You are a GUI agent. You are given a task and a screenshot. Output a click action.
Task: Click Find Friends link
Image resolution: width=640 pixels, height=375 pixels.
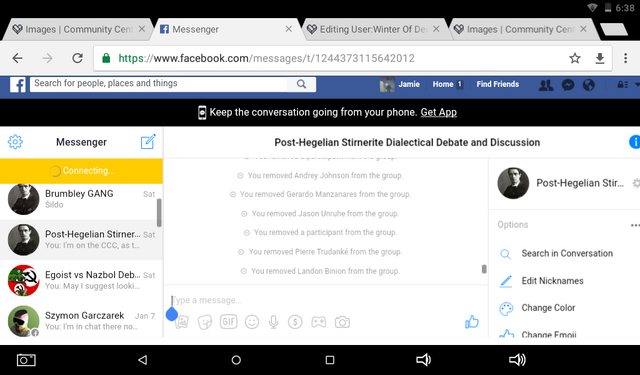tap(498, 84)
